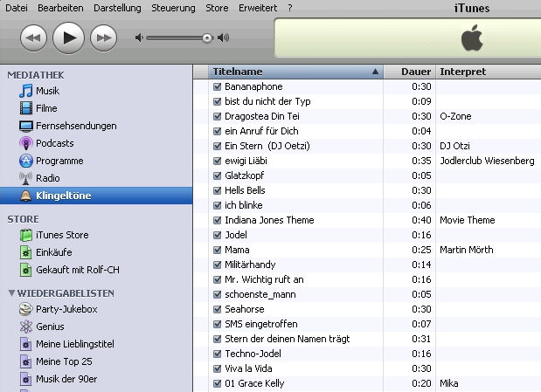Click the volume slider knob
This screenshot has height=392, width=541.
coord(207,38)
